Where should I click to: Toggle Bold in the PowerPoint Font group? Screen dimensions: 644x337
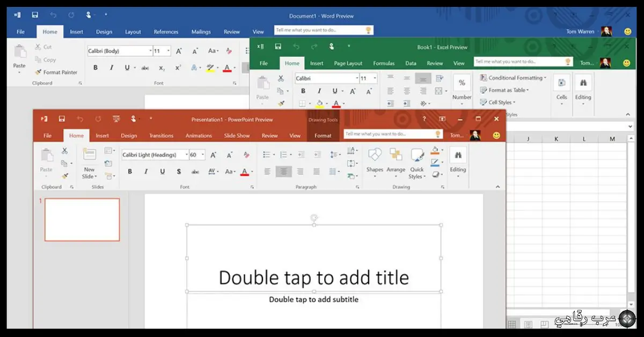tap(129, 172)
